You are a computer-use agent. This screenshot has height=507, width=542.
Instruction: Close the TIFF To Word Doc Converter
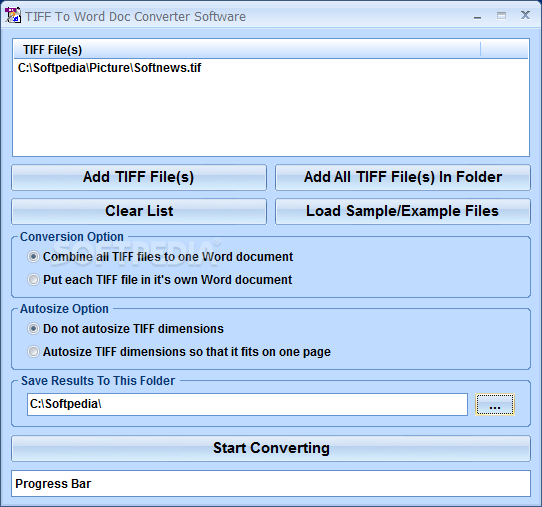tap(525, 16)
